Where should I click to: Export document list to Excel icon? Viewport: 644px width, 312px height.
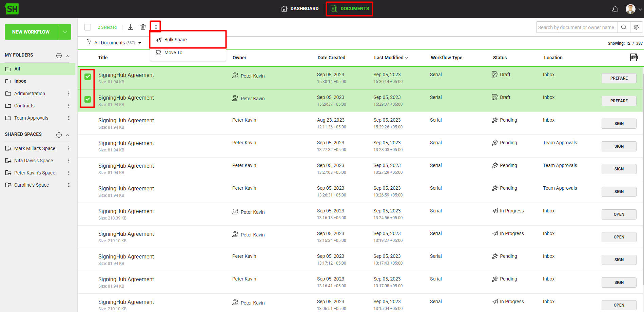click(633, 58)
